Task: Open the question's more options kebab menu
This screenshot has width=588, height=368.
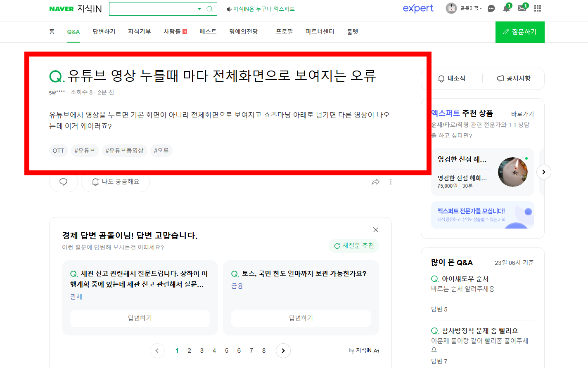Action: pyautogui.click(x=391, y=182)
